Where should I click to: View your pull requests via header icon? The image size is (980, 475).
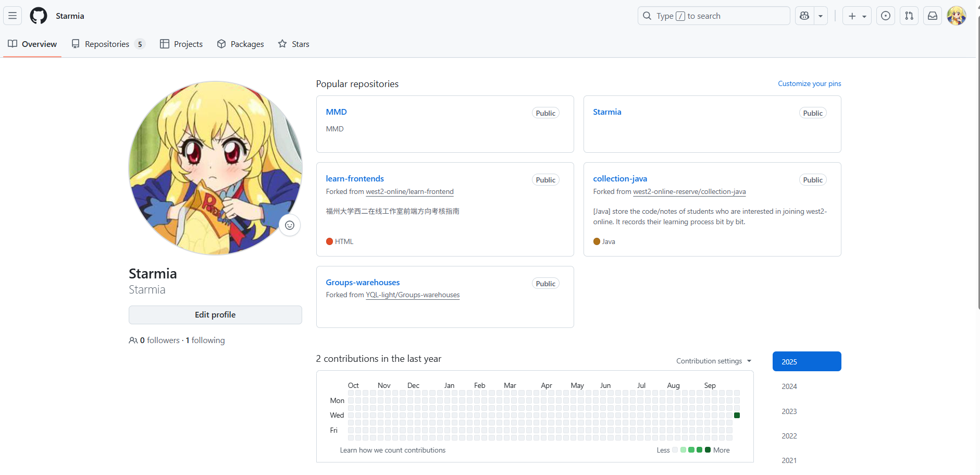coord(909,16)
